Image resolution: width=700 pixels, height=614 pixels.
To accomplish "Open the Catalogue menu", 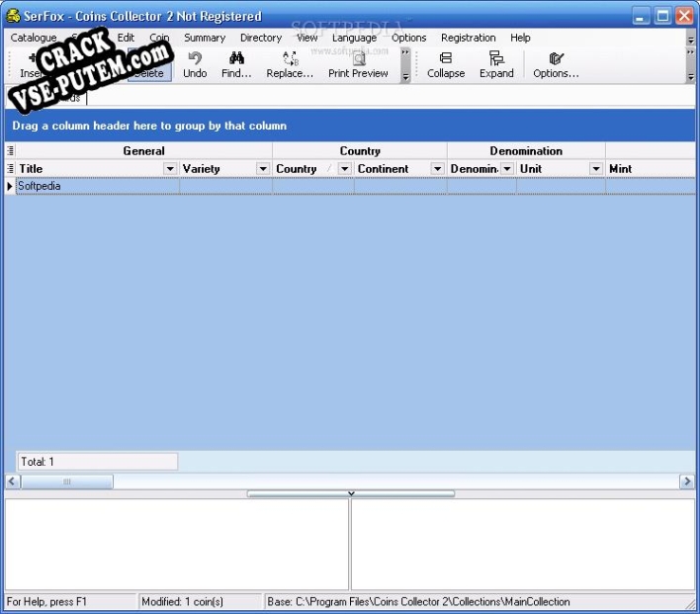I will [34, 38].
